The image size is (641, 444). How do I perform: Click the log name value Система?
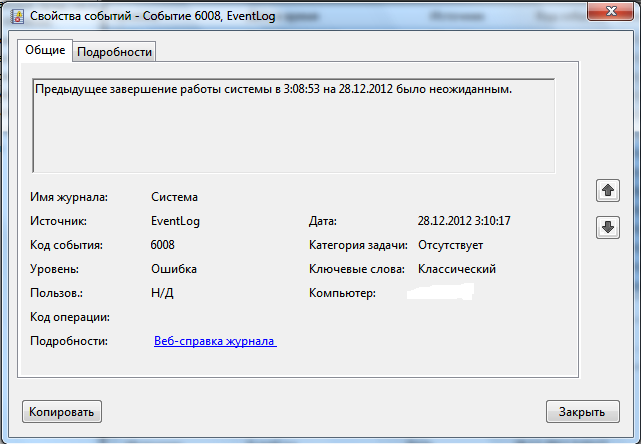[174, 197]
